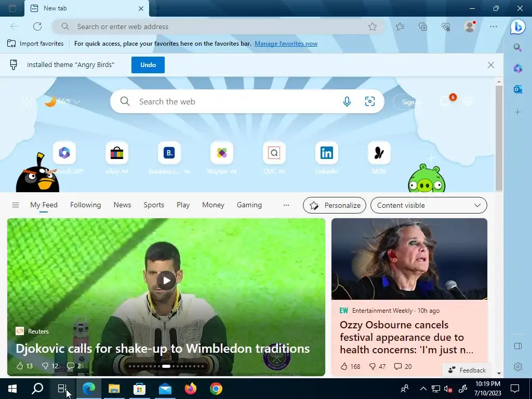Open Microsoft 365 sidebar icon
Viewport: 532px width, 399px height.
[x=517, y=68]
